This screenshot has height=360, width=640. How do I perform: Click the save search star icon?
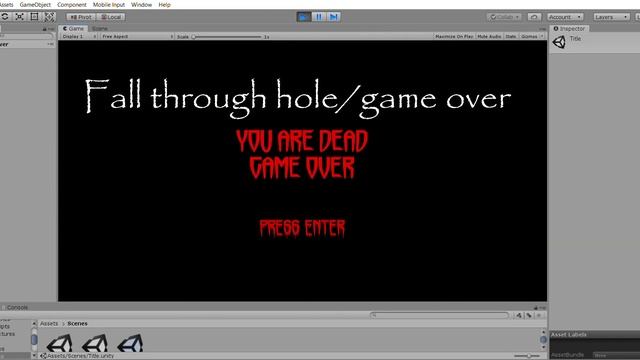click(x=539, y=315)
